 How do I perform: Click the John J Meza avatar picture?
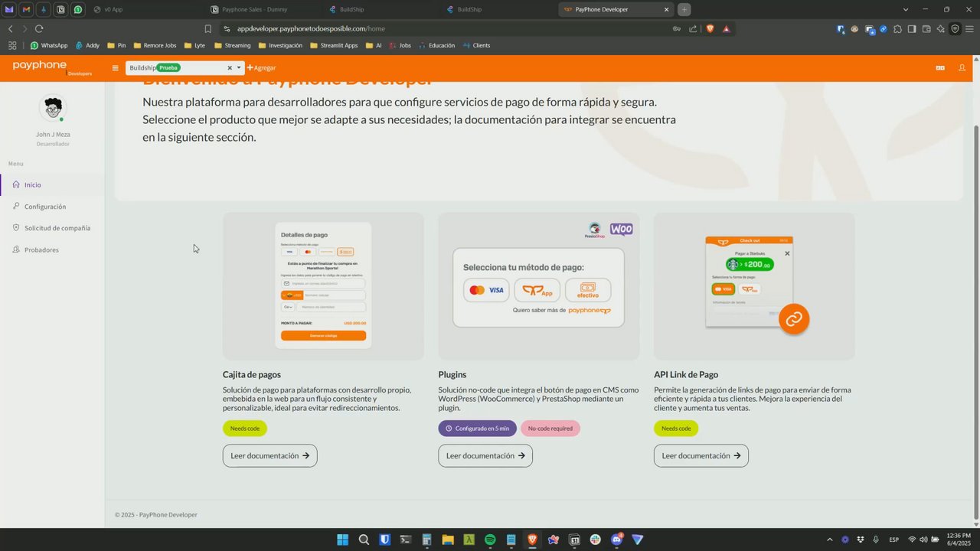(x=53, y=108)
